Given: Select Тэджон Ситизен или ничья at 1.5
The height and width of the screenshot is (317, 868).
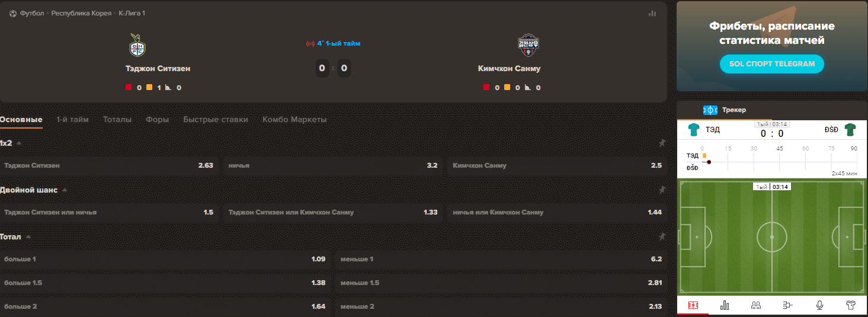Looking at the screenshot, I should [109, 212].
